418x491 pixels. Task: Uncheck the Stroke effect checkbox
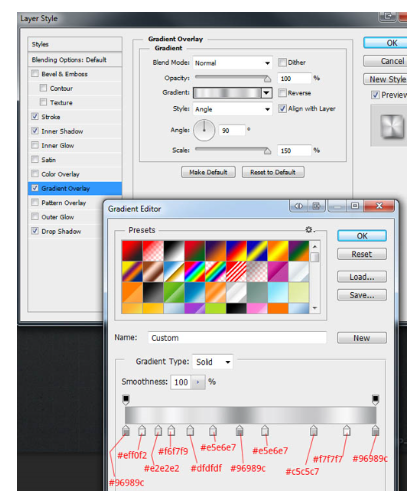pyautogui.click(x=35, y=116)
